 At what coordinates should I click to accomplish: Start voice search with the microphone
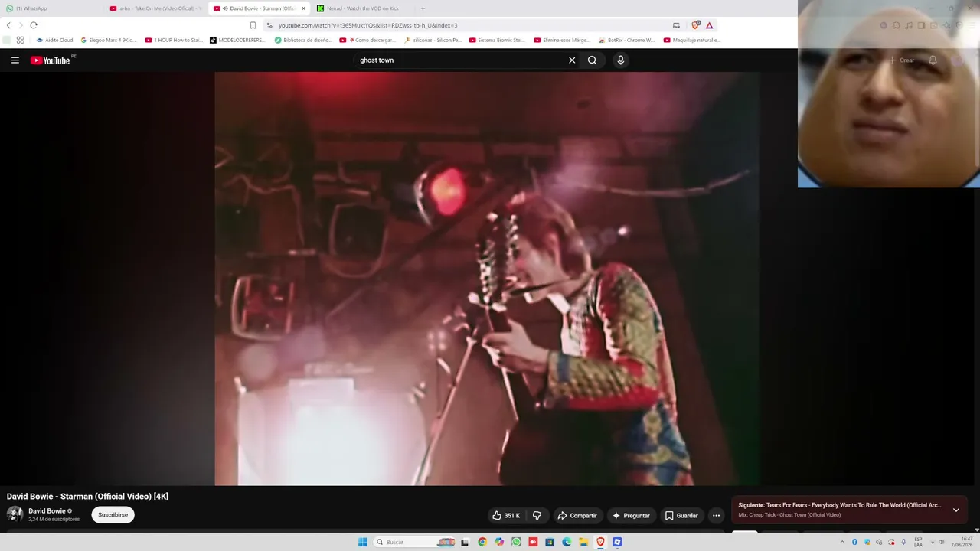pos(621,60)
